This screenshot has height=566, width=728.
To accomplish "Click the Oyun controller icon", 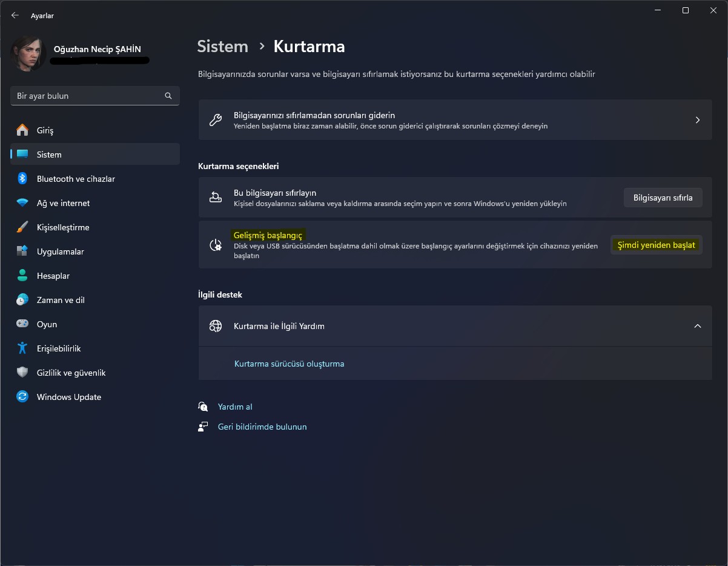I will [22, 324].
